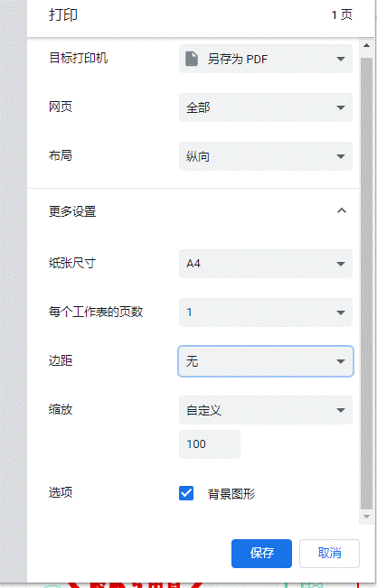The image size is (377, 588).
Task: Click the 背景图形 option label
Action: coord(231,494)
